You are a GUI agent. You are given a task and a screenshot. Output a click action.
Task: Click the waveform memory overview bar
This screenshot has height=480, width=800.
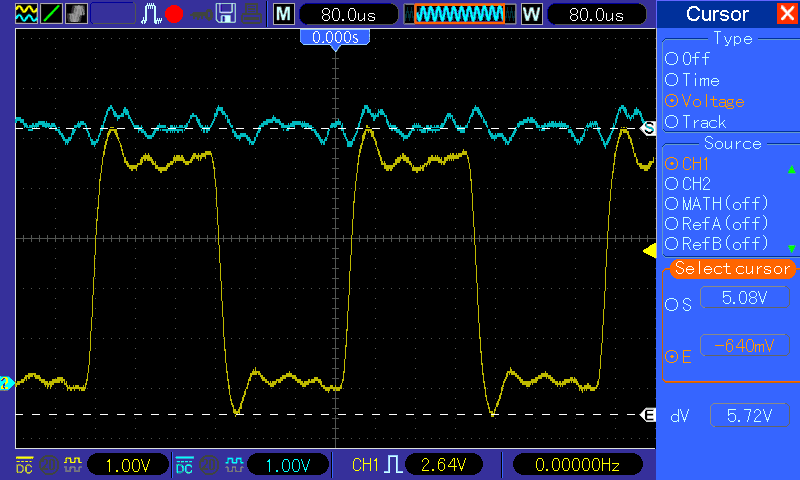[460, 14]
